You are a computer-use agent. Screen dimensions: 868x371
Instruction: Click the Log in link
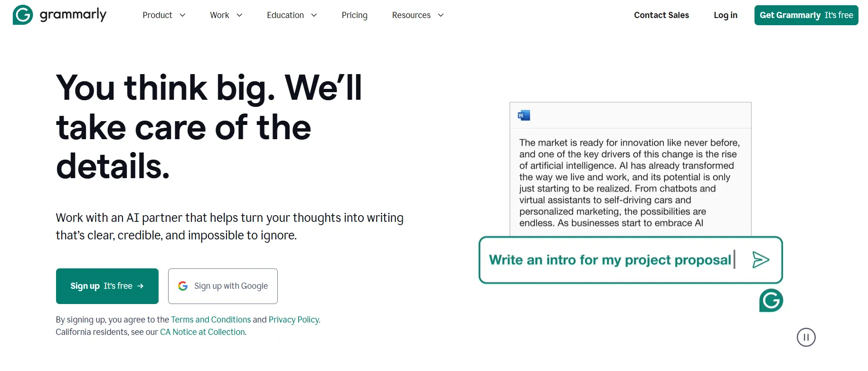point(725,15)
